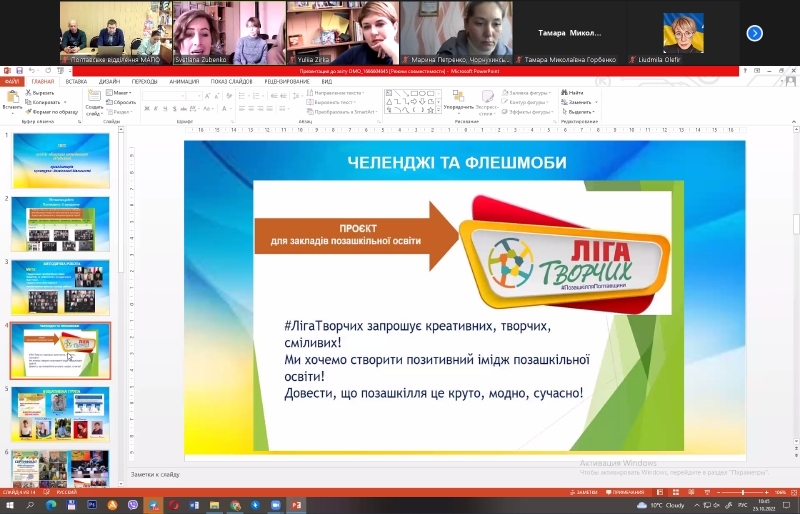Open the Заливка фигуры shape fill dropdown
The height and width of the screenshot is (514, 800).
(527, 93)
